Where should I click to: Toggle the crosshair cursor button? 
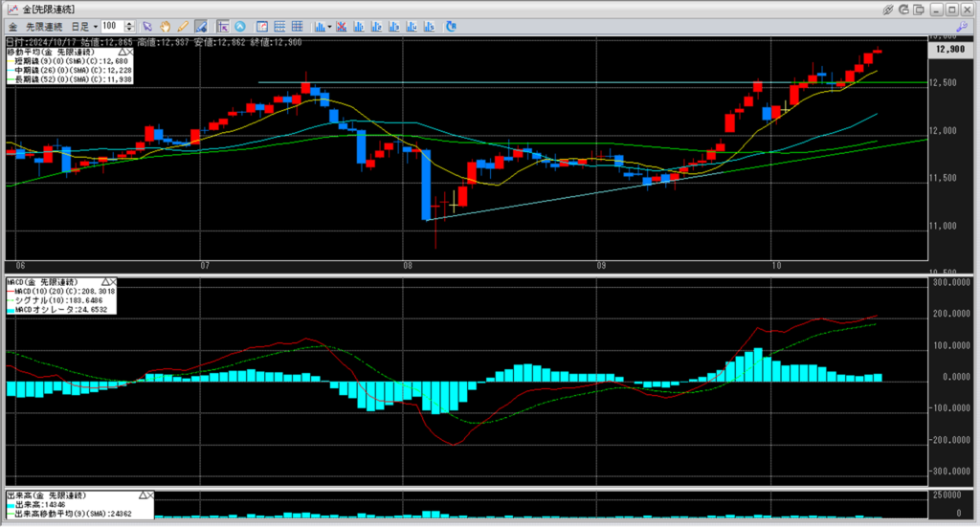point(222,26)
